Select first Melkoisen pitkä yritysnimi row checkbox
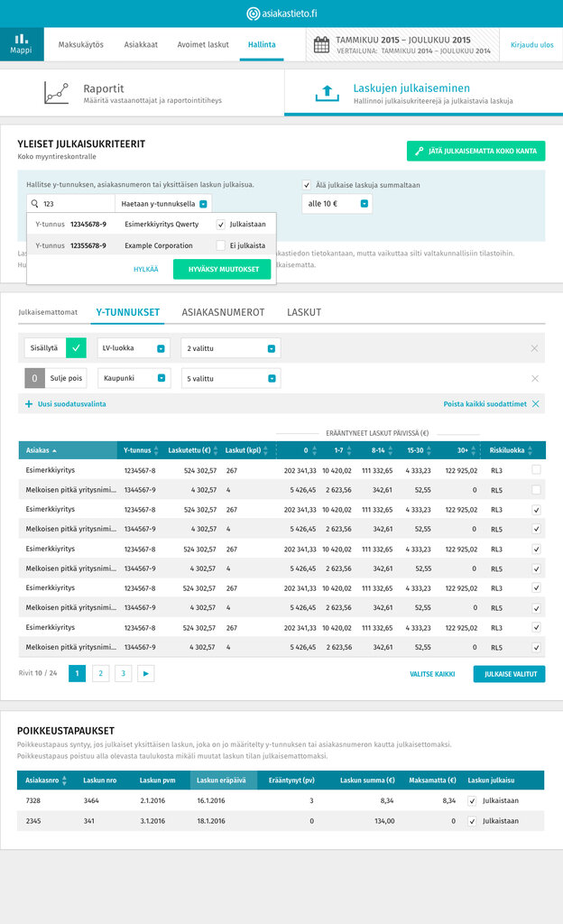Viewport: 563px width, 924px height. 536,490
